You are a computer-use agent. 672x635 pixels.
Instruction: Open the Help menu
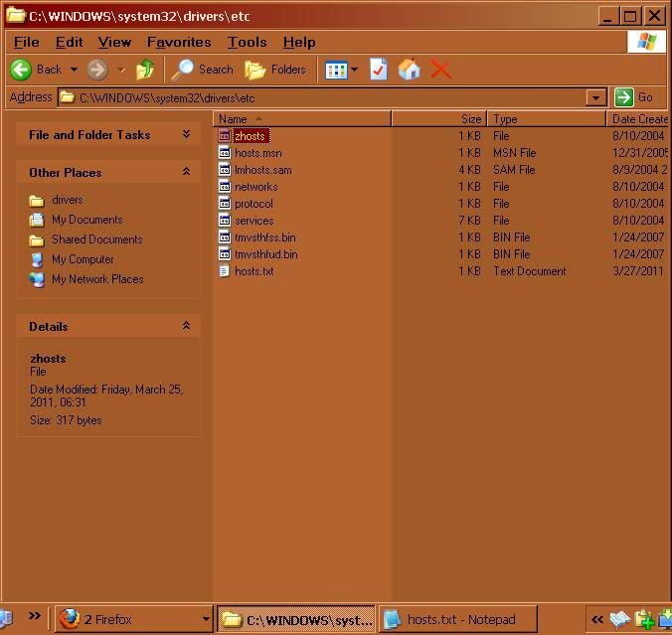tap(299, 42)
